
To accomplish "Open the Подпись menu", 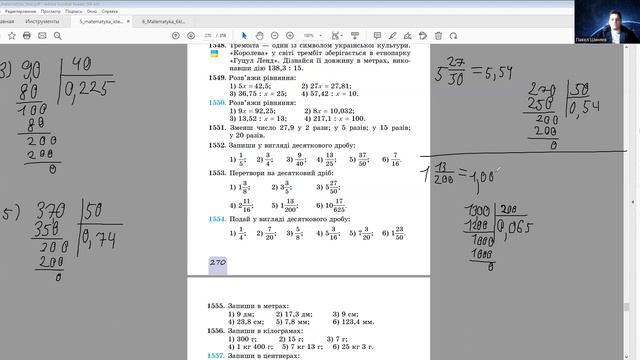I will point(74,11).
